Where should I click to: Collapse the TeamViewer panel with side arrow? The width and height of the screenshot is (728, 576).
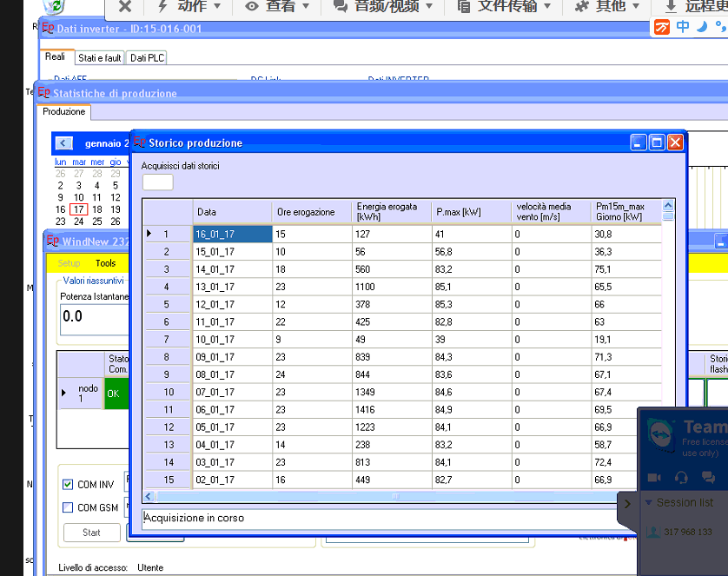(x=628, y=504)
